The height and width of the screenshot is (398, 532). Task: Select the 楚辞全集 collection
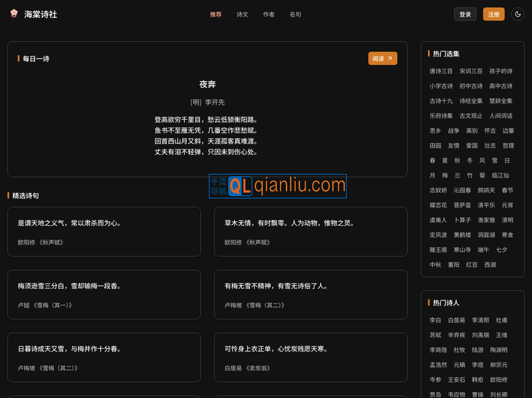pyautogui.click(x=502, y=101)
